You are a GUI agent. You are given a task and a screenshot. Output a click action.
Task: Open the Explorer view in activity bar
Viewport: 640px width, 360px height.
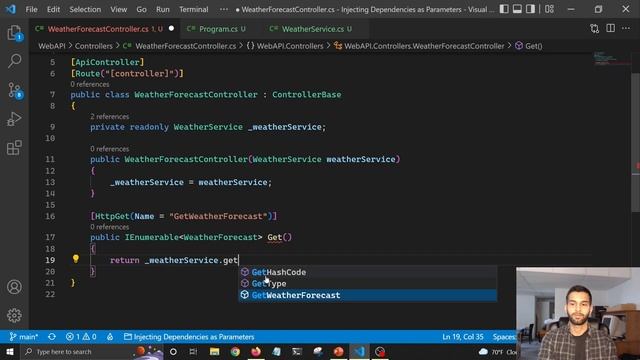(x=14, y=33)
